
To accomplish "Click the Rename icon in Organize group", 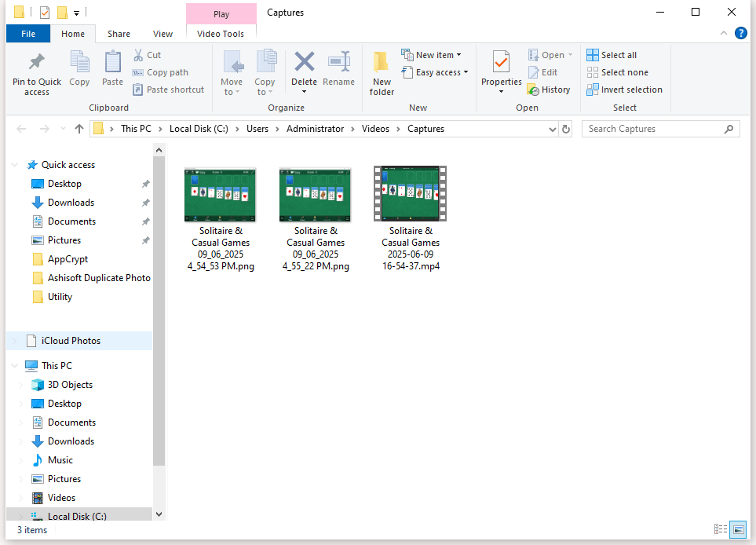I will (338, 63).
